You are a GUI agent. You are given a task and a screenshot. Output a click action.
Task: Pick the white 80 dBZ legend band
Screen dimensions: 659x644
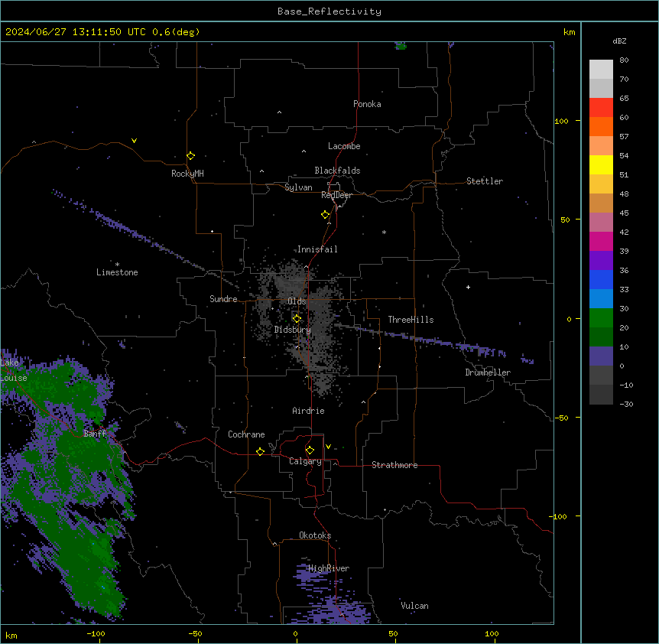(x=601, y=70)
